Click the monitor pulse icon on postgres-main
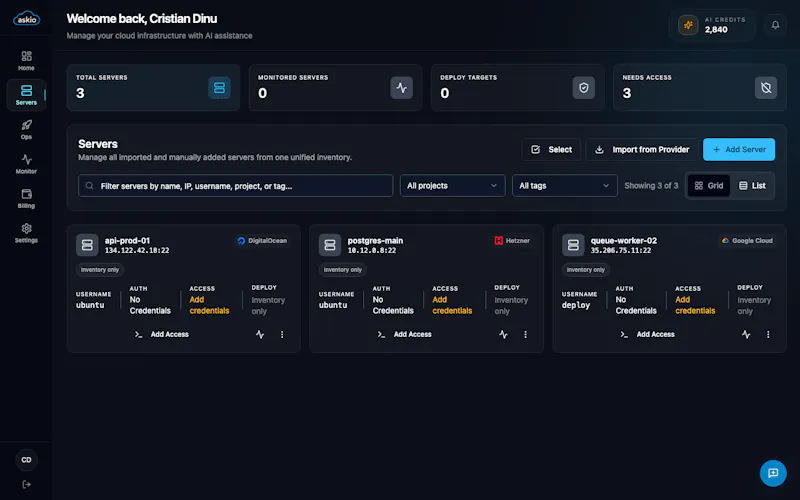 [x=503, y=335]
